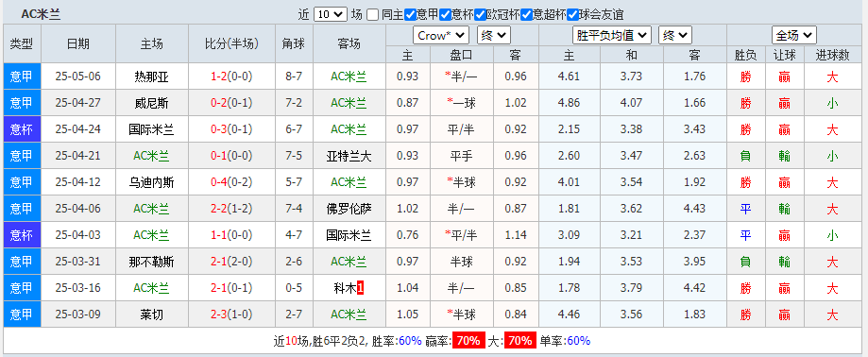
Task: Uncheck the 意甲 league filter
Action: (410, 14)
